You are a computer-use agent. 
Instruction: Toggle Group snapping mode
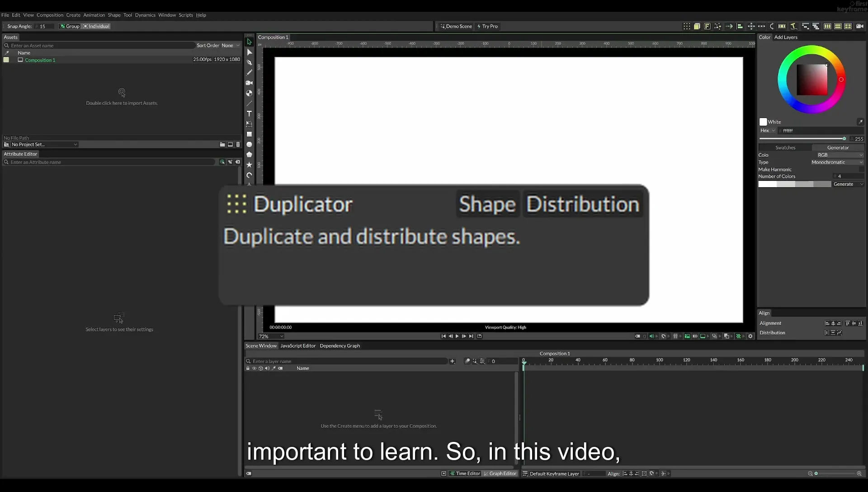tap(70, 26)
